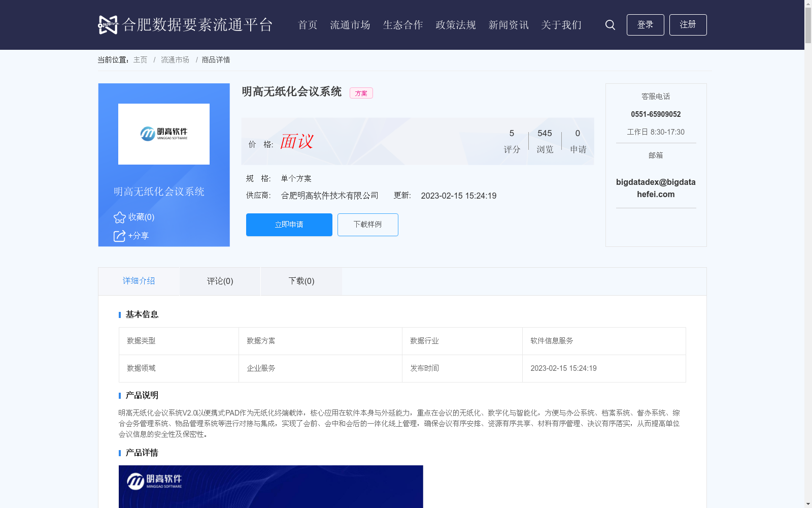Click the 数据行业 table cell
812x508 pixels.
point(462,341)
